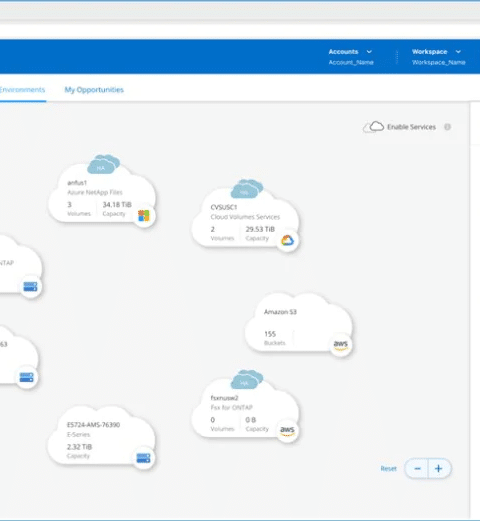480x521 pixels.
Task: Click the HA cloud badge above CVSUSC1
Action: coord(247,189)
